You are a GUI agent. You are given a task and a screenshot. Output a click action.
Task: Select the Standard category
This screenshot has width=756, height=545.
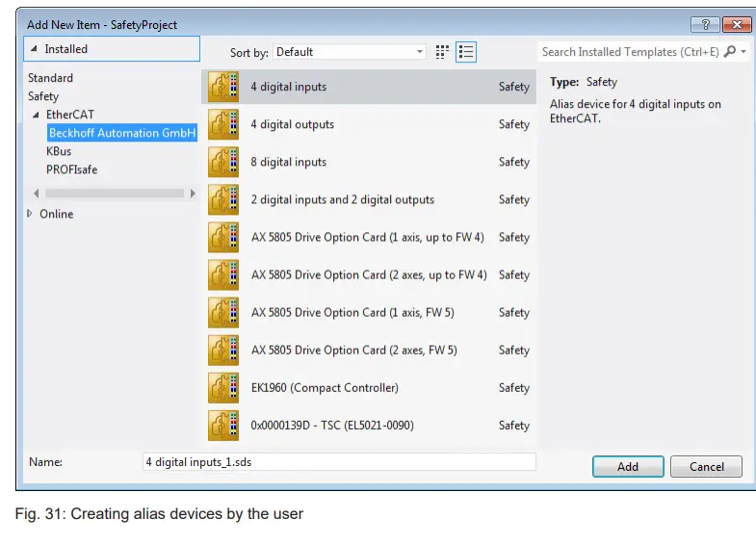(50, 78)
